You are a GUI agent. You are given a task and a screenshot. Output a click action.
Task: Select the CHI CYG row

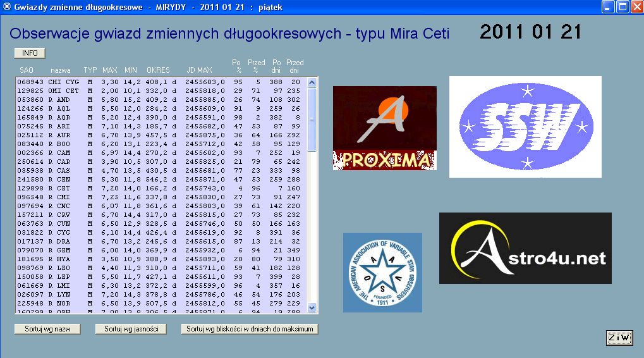tap(161, 82)
